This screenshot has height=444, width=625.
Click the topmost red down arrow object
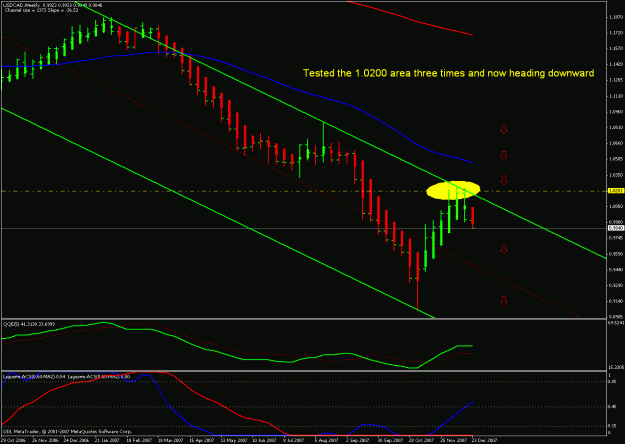[x=504, y=129]
